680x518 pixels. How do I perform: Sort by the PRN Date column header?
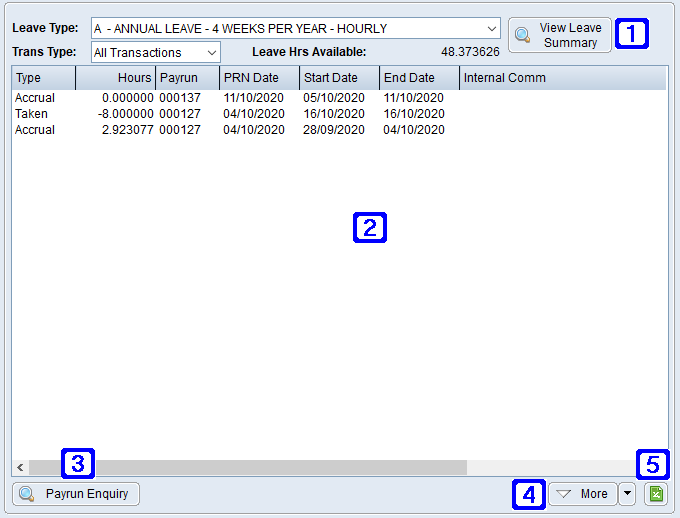click(x=259, y=78)
